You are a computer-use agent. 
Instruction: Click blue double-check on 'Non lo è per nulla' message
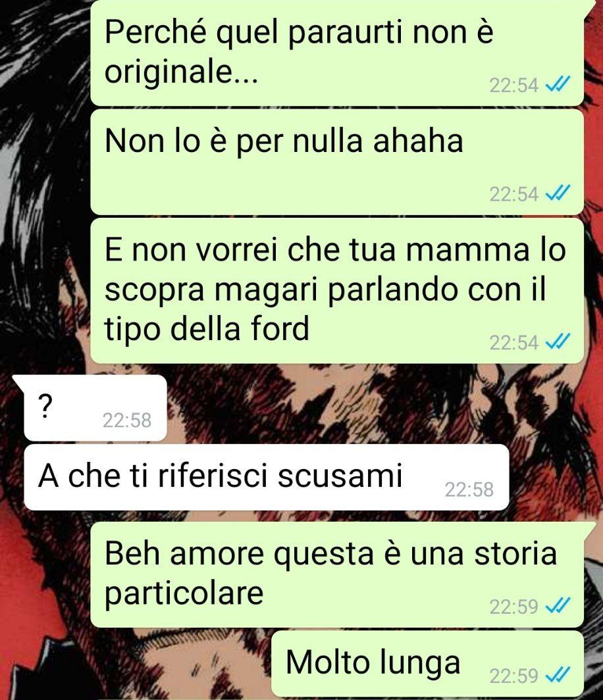[558, 193]
